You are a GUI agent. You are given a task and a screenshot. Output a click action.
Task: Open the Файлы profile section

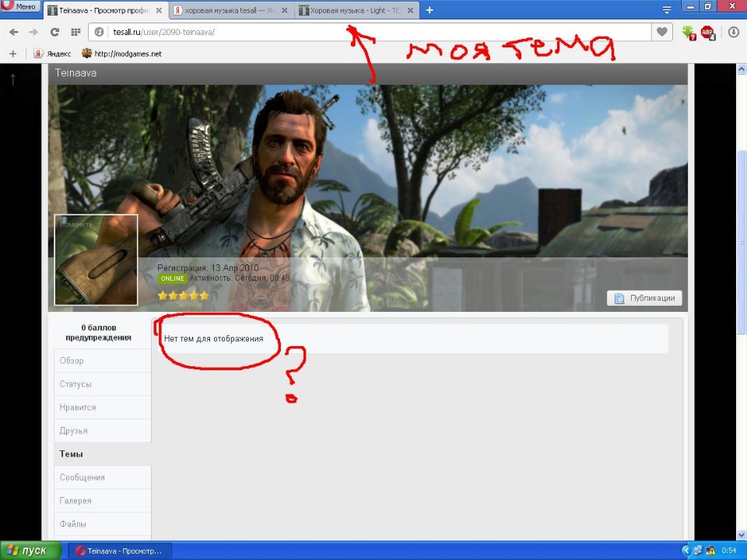coord(103,523)
